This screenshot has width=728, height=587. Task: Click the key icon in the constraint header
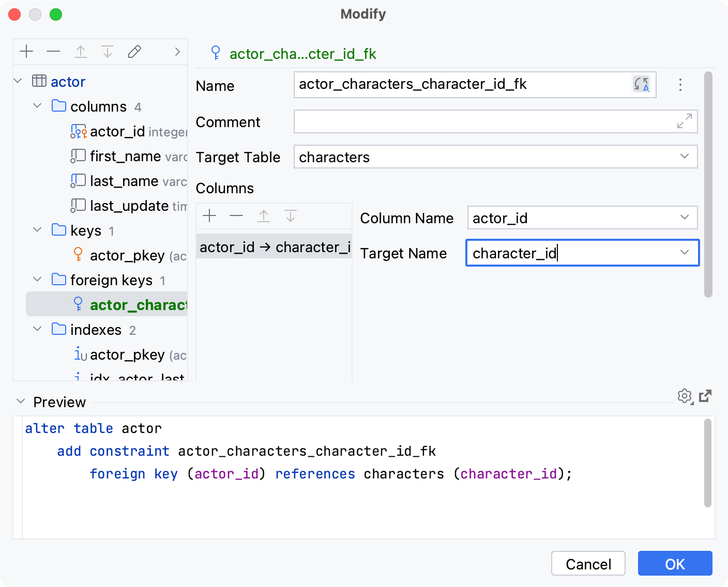tap(216, 53)
